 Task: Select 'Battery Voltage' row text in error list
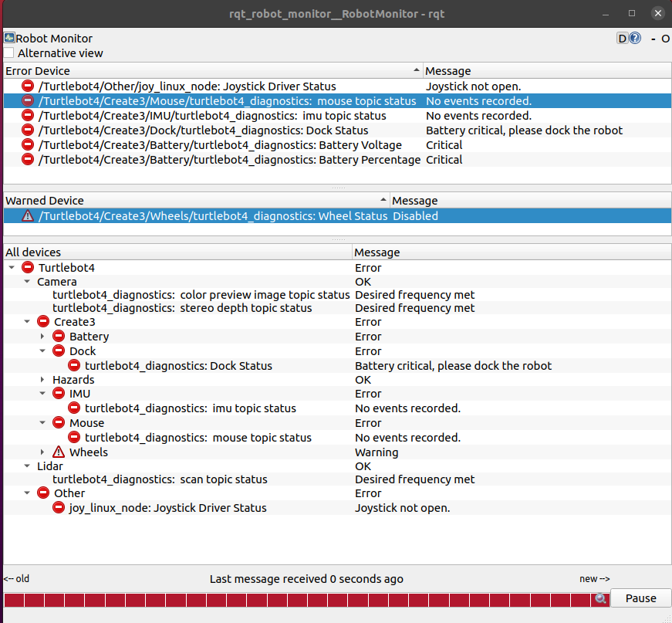tap(220, 145)
